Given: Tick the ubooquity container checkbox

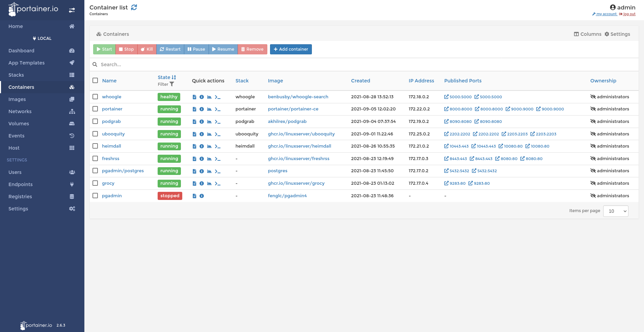Looking at the screenshot, I should click(x=95, y=134).
